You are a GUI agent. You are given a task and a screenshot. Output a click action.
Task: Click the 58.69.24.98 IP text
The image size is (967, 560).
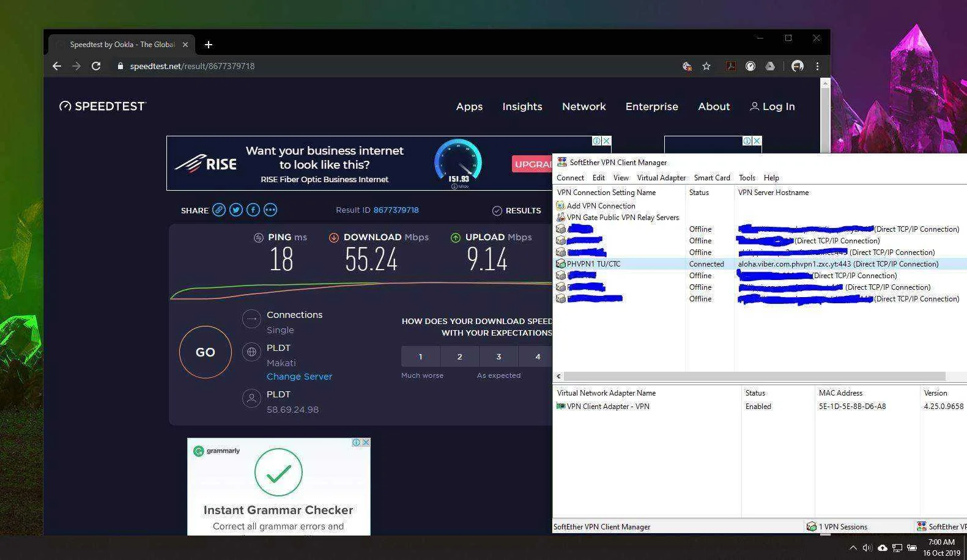pyautogui.click(x=292, y=410)
